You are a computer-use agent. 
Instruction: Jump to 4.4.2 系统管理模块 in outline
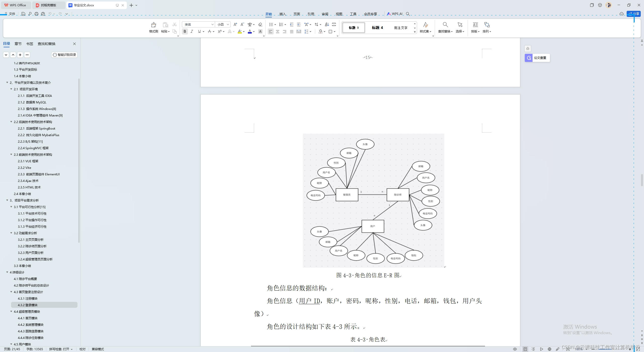pos(31,325)
